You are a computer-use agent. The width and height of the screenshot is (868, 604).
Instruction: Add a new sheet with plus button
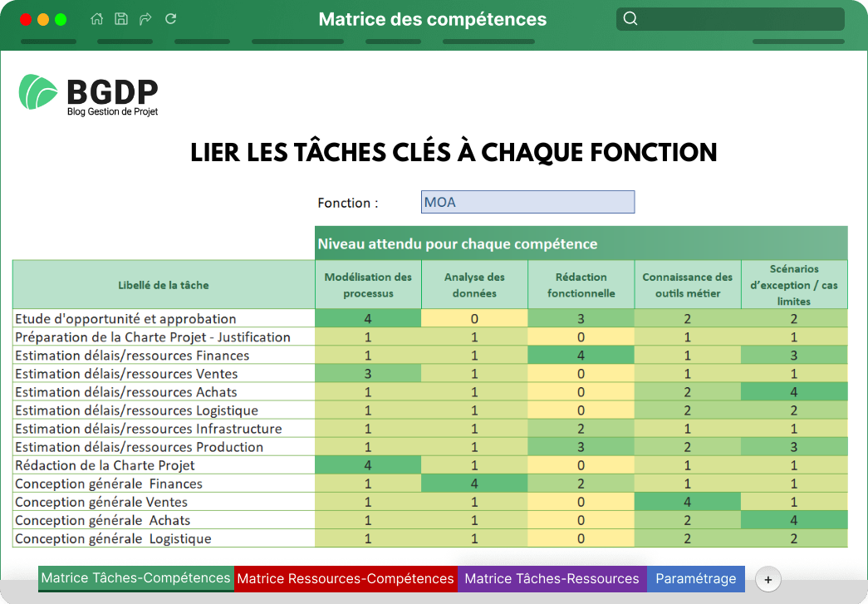click(x=767, y=580)
